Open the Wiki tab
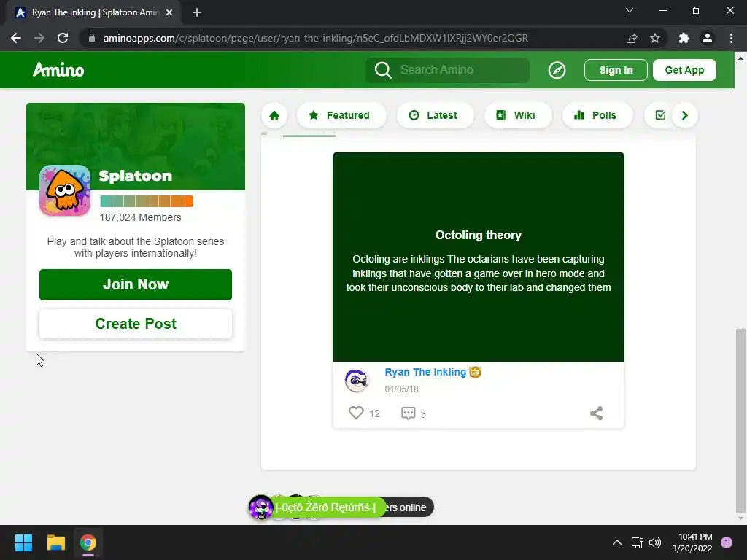This screenshot has height=560, width=747. point(518,115)
